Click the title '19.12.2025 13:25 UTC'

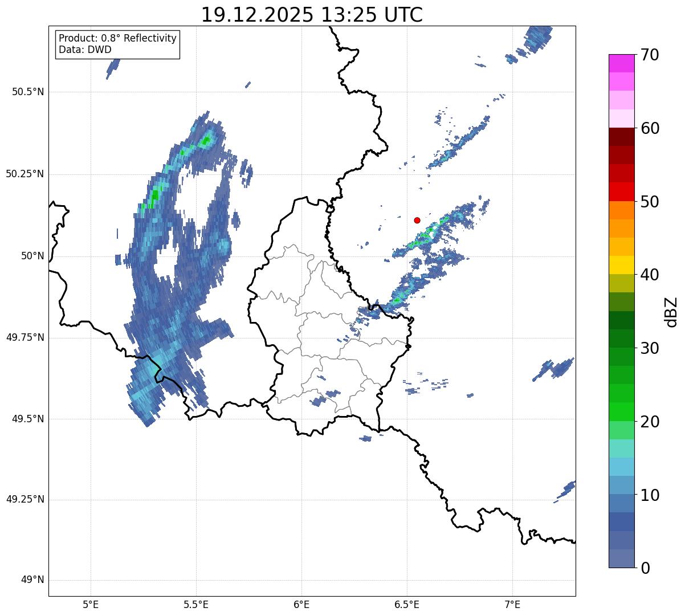pos(312,15)
